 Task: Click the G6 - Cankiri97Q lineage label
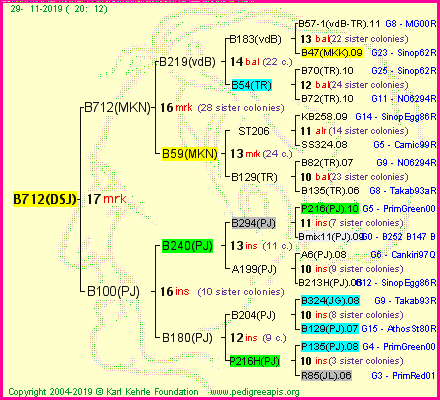(x=403, y=255)
